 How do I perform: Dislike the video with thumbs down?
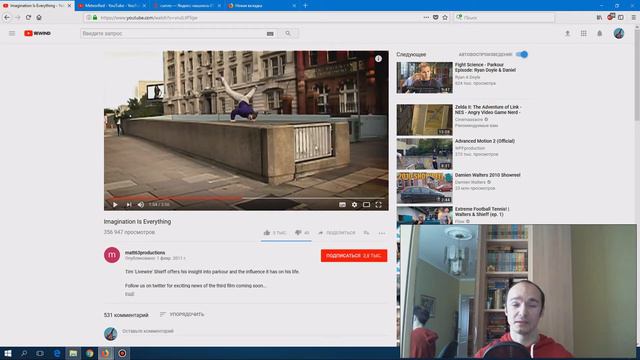[302, 233]
